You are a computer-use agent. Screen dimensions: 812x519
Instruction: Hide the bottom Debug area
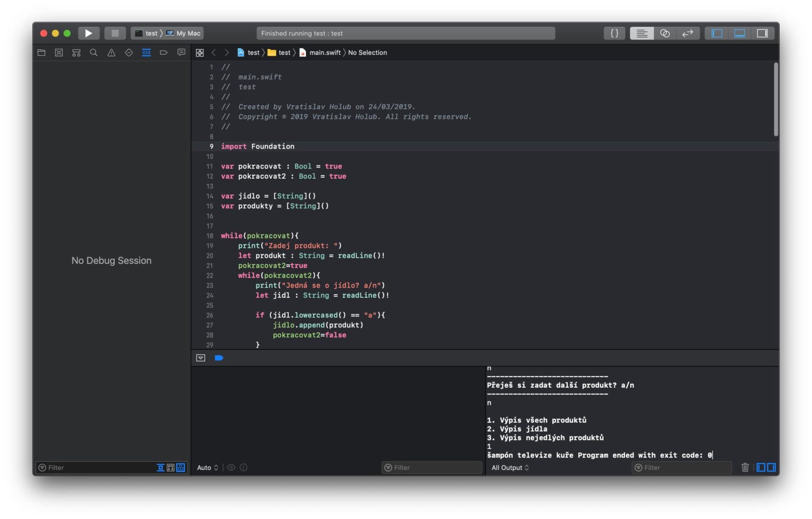pyautogui.click(x=740, y=33)
